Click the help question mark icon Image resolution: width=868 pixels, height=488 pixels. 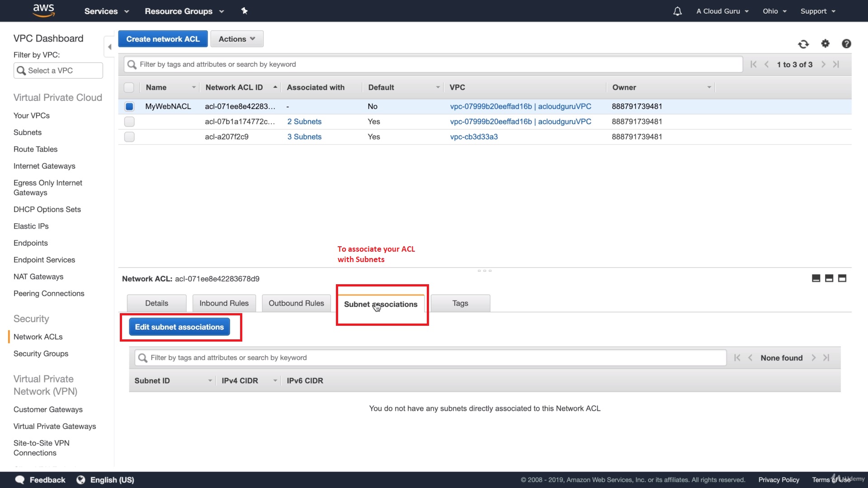pyautogui.click(x=846, y=43)
